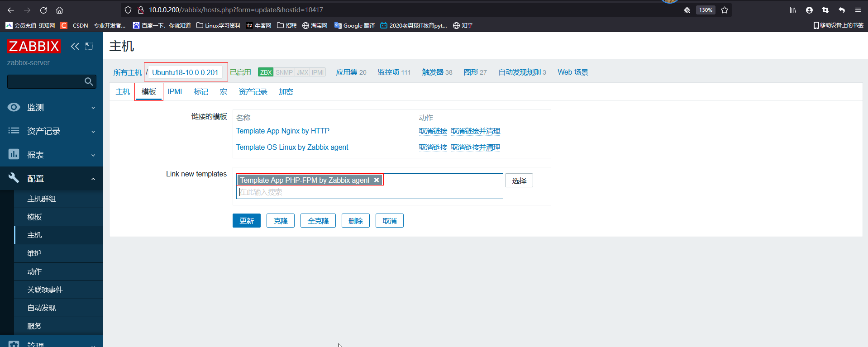Open 监控项 111 link
Screen dimensions: 868x347
click(x=394, y=72)
